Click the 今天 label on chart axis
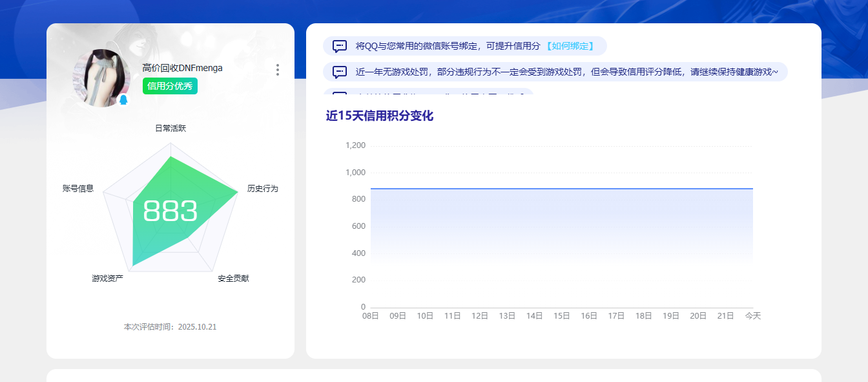The image size is (868, 382). click(753, 316)
